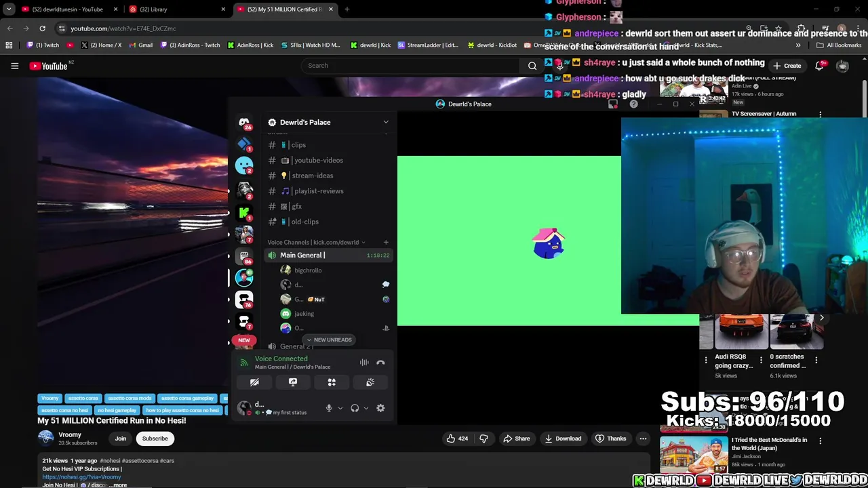The height and width of the screenshot is (488, 868).
Task: Click the address bar URL
Action: point(123,28)
